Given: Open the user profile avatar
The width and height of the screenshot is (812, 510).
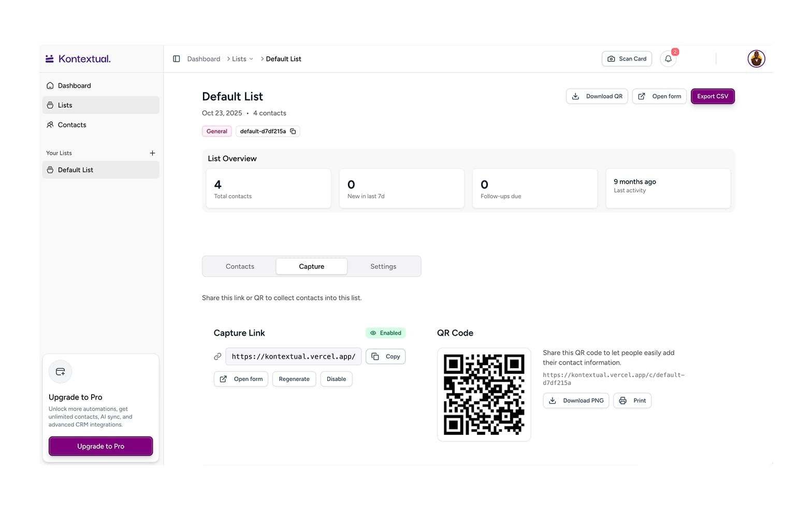Looking at the screenshot, I should coord(756,59).
